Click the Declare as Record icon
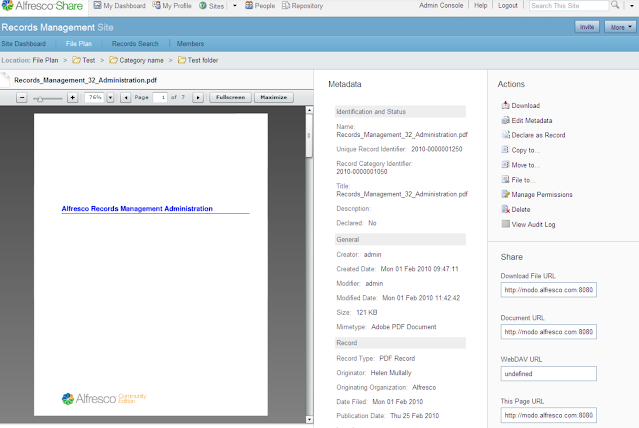 (505, 135)
